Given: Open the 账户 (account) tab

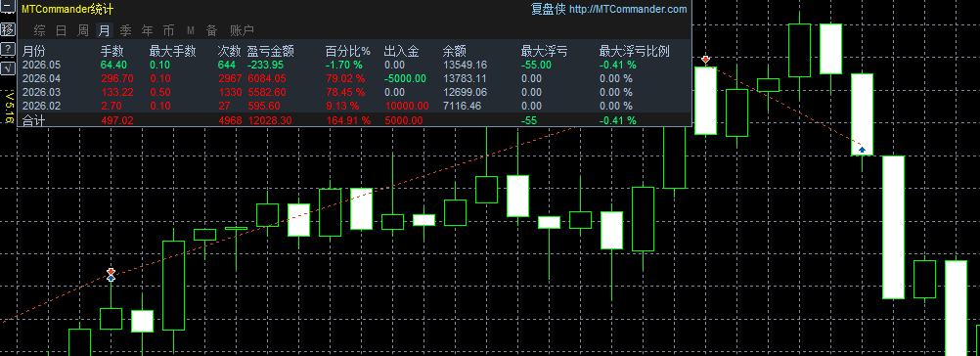Looking at the screenshot, I should (x=242, y=30).
